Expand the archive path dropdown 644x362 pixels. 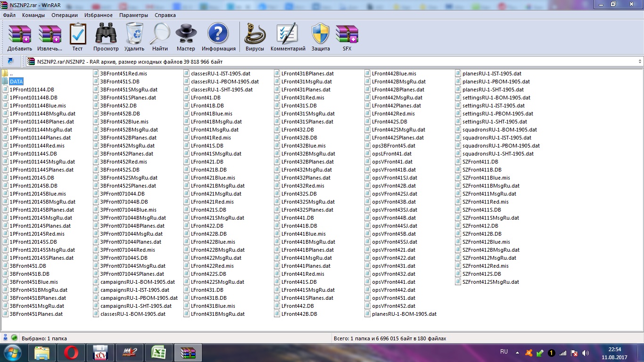(640, 61)
